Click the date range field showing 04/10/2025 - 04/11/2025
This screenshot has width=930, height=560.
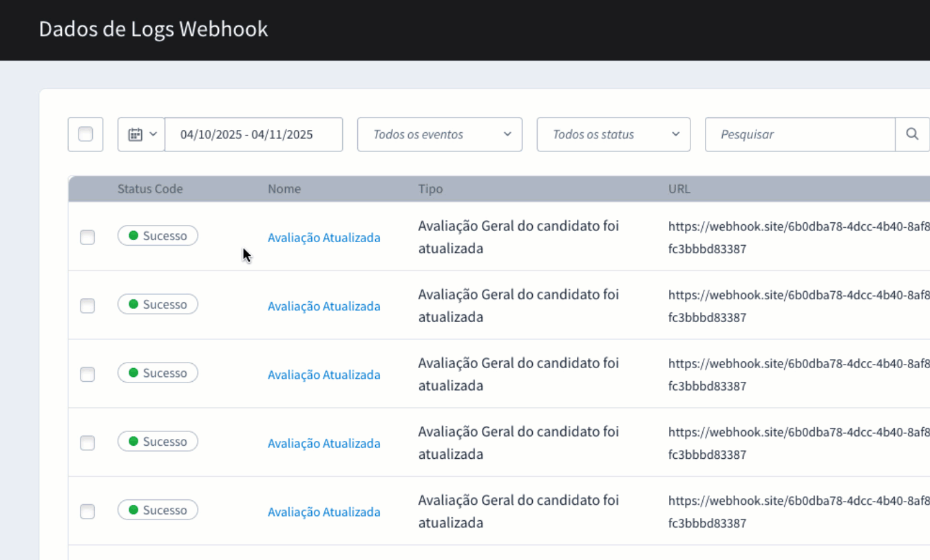(253, 134)
